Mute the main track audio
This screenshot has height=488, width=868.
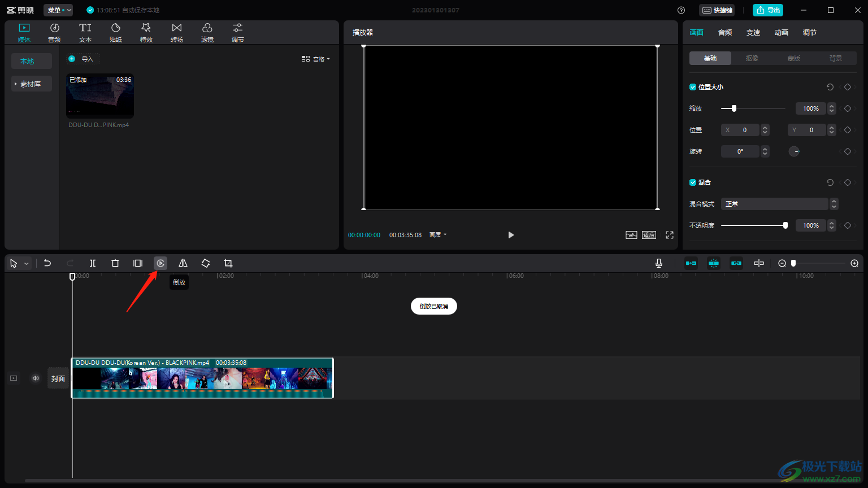36,378
